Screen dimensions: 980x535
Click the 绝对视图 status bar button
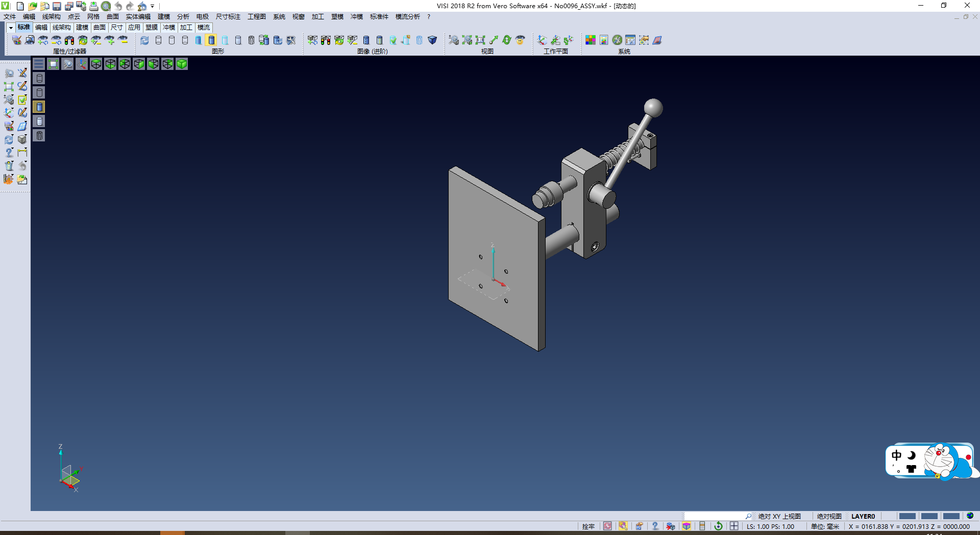point(829,516)
